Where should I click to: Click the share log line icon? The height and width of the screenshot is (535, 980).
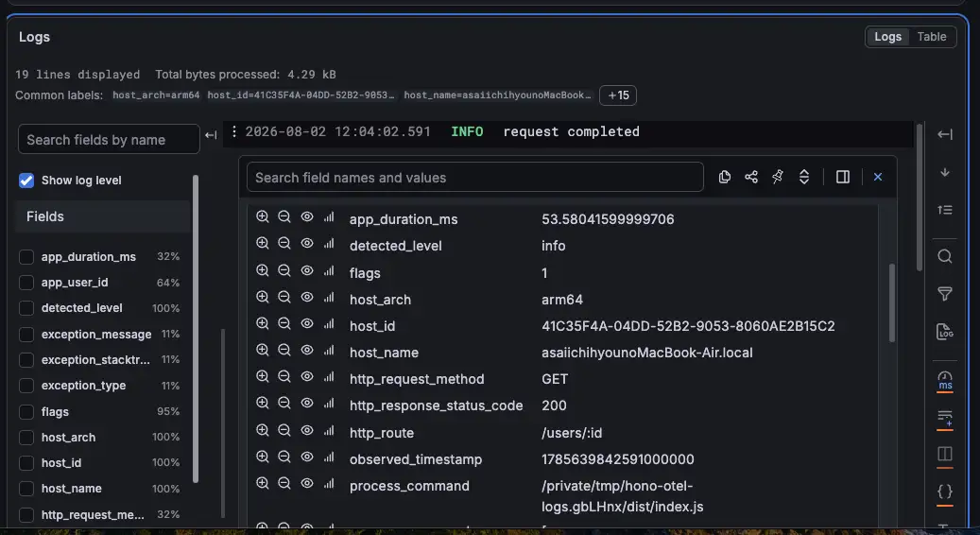click(x=751, y=177)
